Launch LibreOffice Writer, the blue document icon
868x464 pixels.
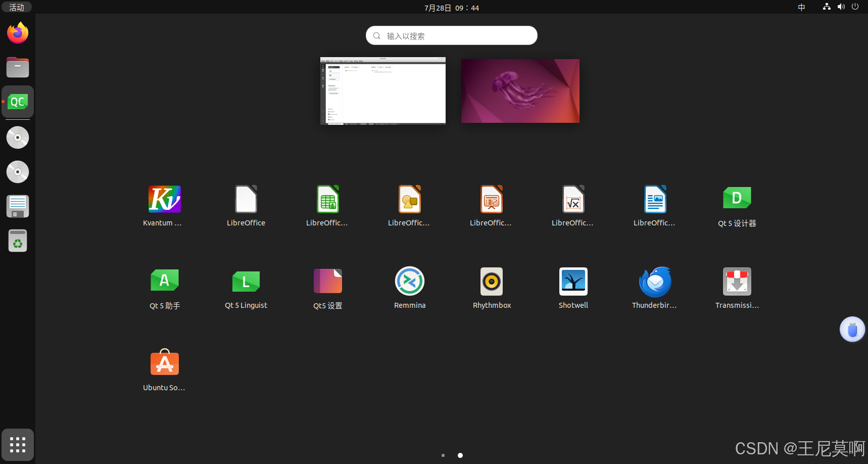point(655,199)
